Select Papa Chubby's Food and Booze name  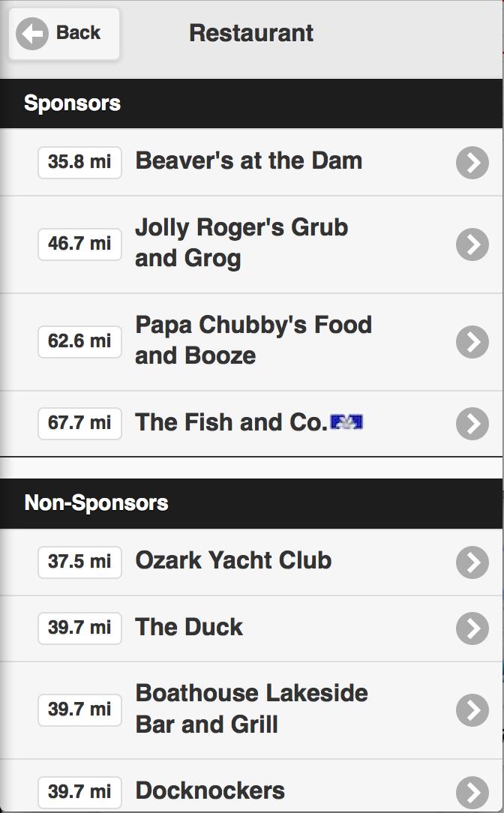[x=253, y=340]
